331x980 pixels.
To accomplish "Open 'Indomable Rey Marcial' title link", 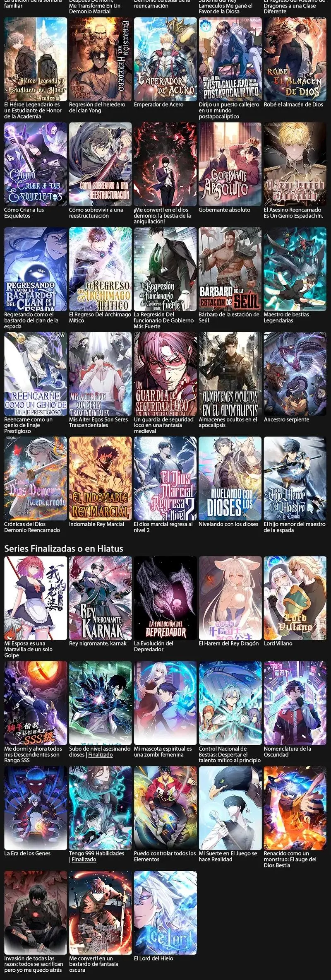I will coord(96,524).
